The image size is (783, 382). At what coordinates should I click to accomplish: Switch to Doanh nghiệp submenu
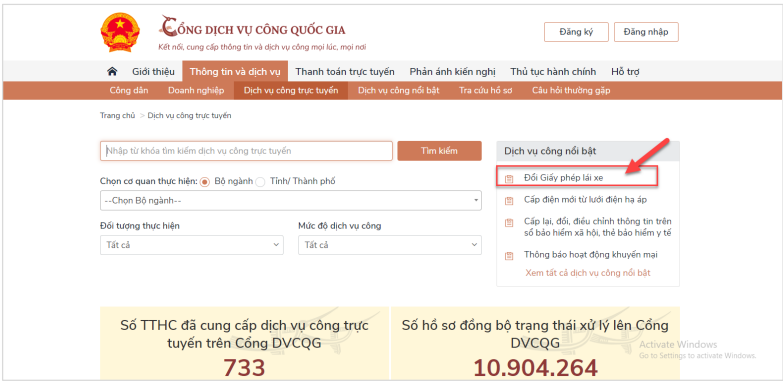(196, 91)
